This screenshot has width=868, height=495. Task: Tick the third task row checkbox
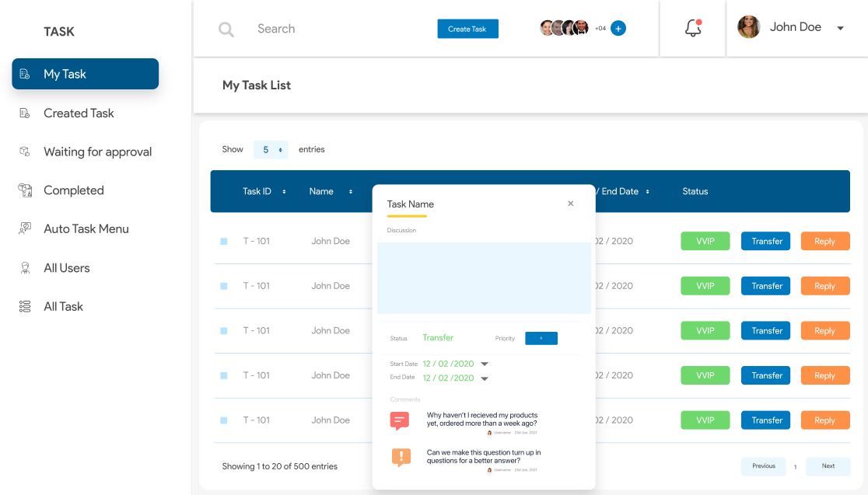point(223,330)
